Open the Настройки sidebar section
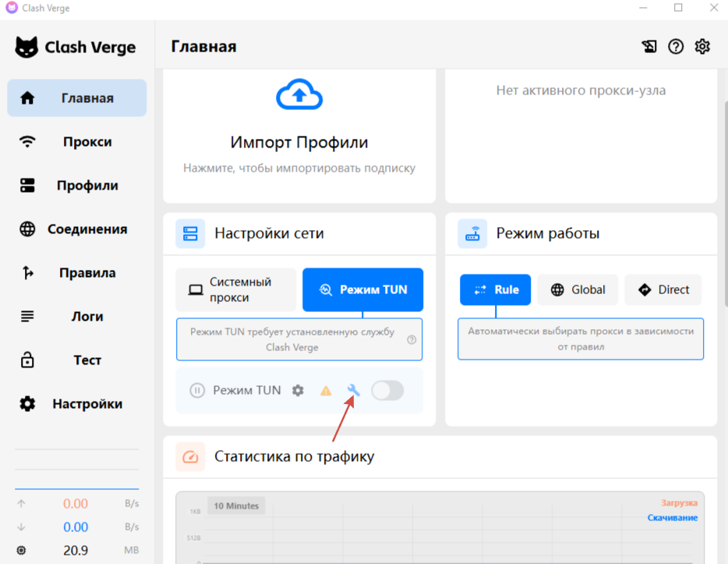 point(76,404)
